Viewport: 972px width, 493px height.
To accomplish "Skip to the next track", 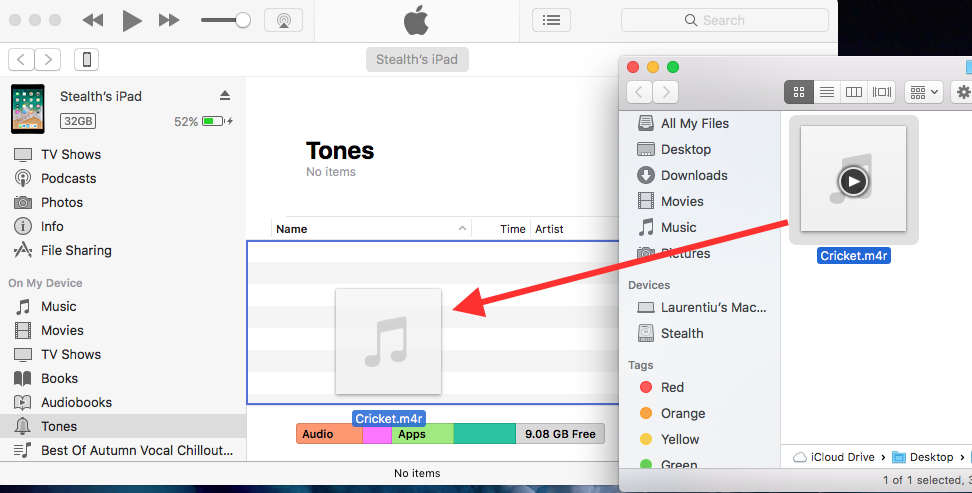I will point(169,20).
